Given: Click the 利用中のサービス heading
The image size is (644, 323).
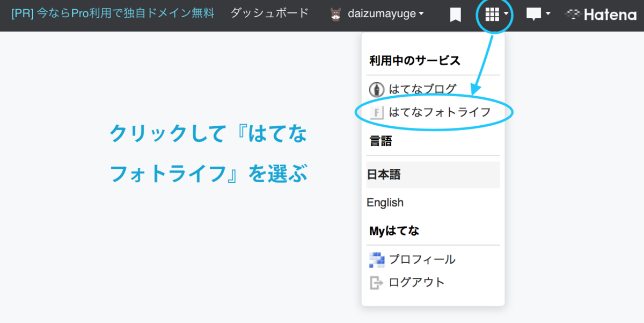Looking at the screenshot, I should [x=414, y=61].
